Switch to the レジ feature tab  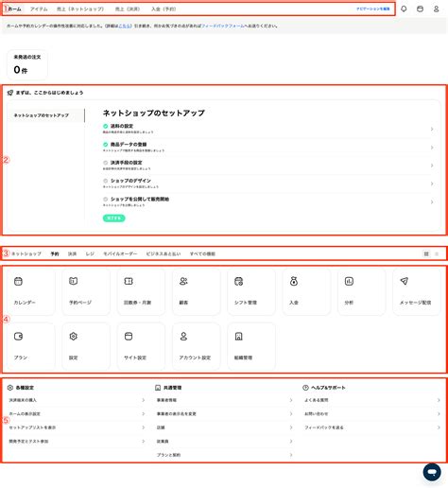point(90,253)
